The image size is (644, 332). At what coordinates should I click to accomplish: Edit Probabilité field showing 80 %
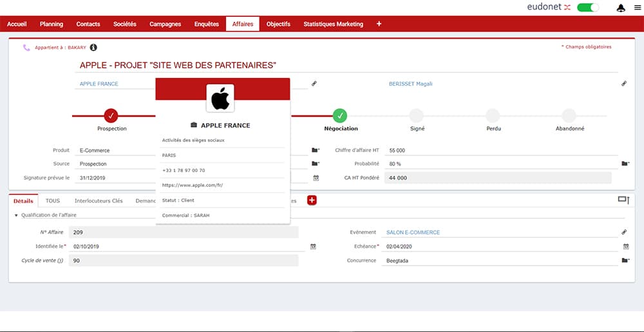coord(502,164)
